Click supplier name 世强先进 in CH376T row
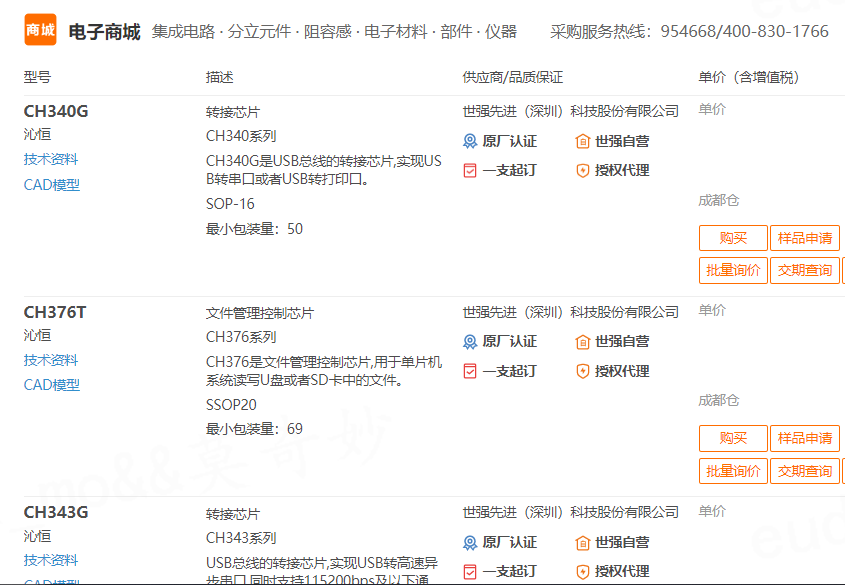The height and width of the screenshot is (585, 845). pos(571,312)
